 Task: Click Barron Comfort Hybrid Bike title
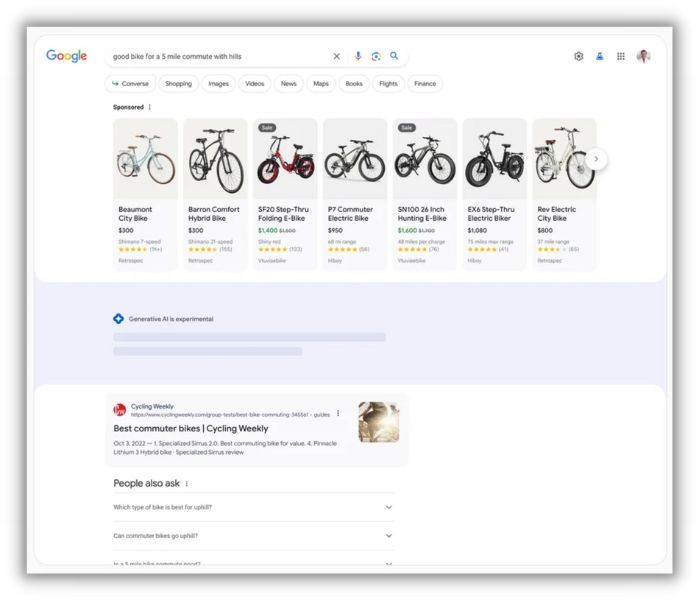tap(214, 214)
